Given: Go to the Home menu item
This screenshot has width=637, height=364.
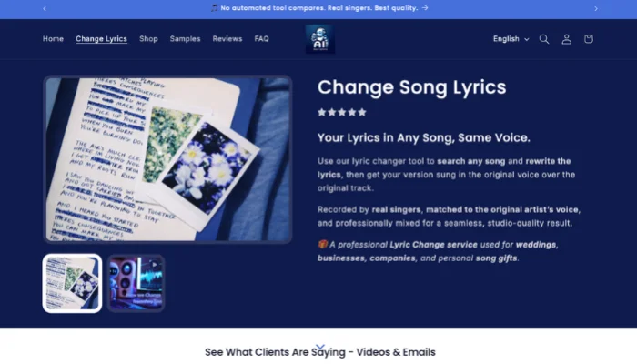Looking at the screenshot, I should point(53,39).
